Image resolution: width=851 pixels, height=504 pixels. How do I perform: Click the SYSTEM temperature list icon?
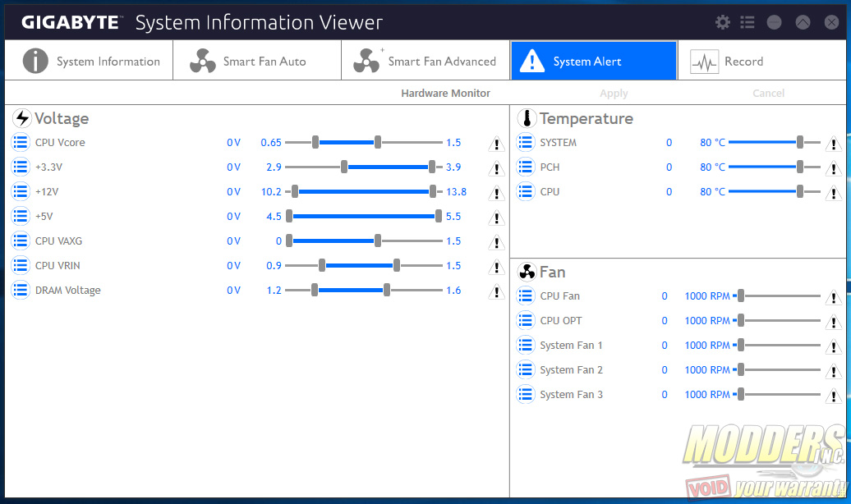click(x=526, y=143)
